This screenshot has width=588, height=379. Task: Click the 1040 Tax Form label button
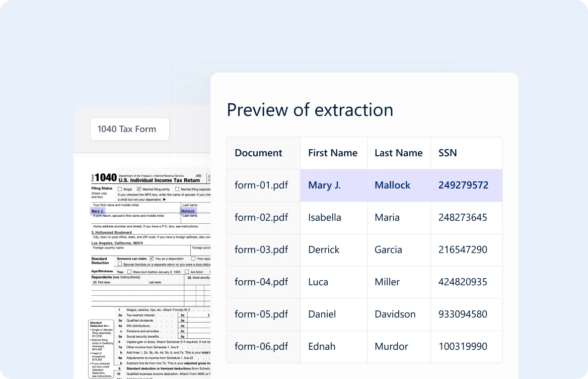129,129
